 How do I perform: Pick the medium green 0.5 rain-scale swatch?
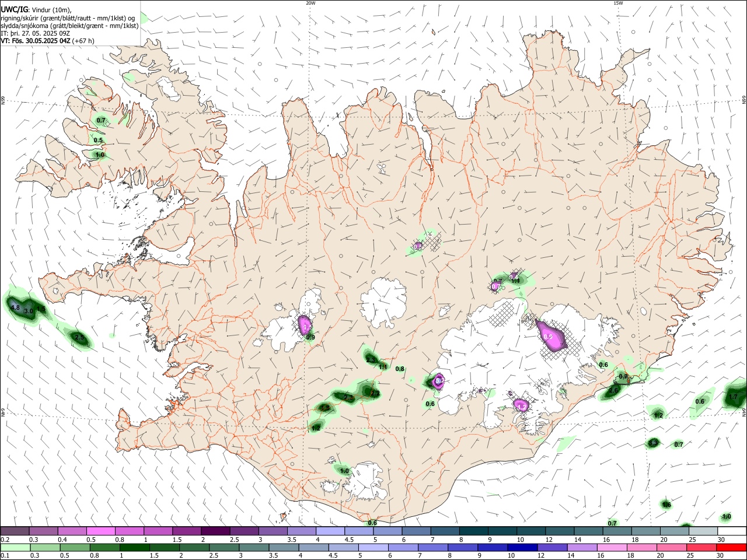tap(74, 547)
